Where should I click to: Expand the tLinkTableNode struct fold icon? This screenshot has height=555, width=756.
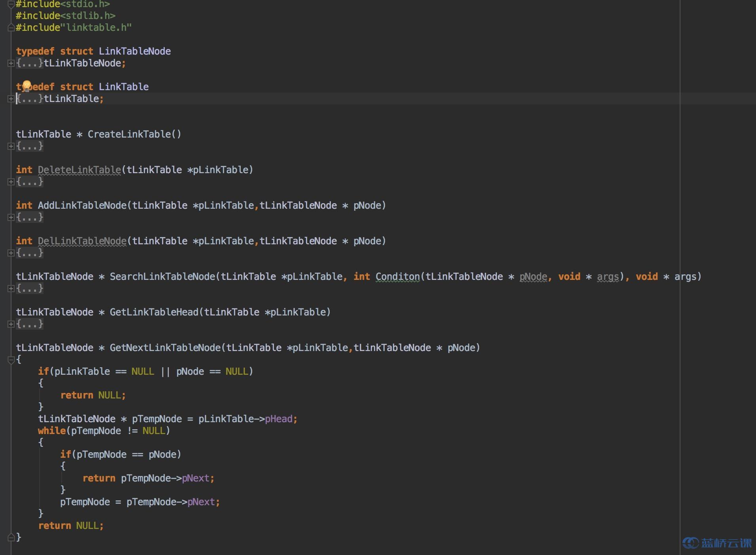point(11,63)
